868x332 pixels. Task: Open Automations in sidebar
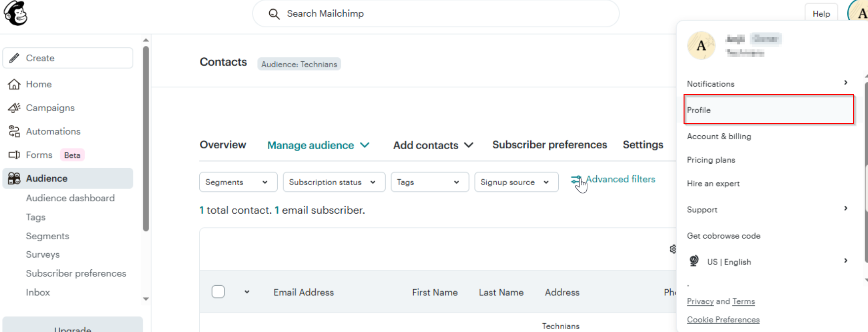click(53, 131)
